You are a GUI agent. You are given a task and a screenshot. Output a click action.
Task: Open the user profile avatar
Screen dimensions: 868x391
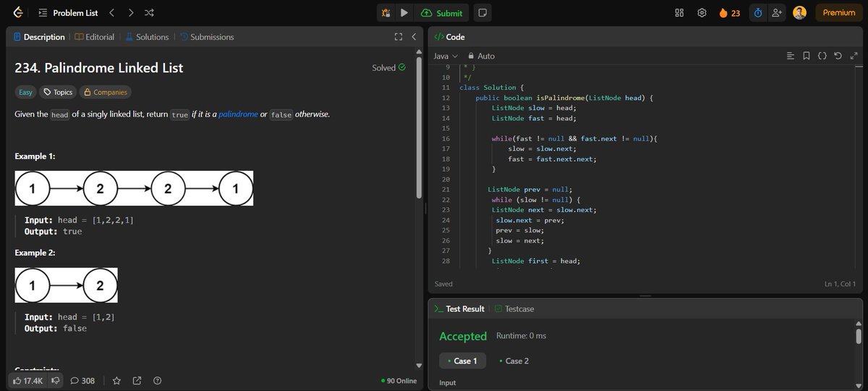(799, 12)
